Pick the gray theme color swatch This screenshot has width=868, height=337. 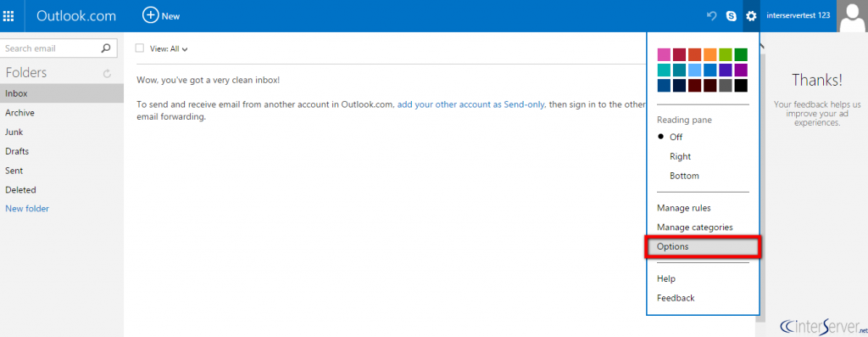(x=726, y=86)
